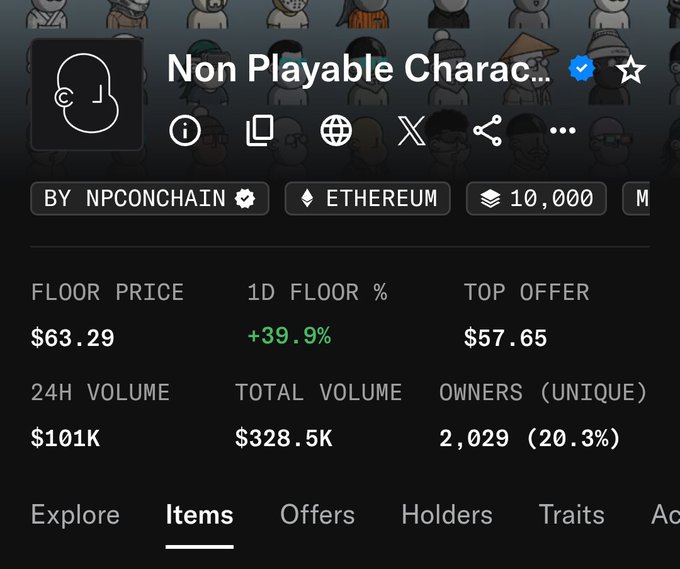The width and height of the screenshot is (680, 569).
Task: Click the ETHEREUM chain chip
Action: pyautogui.click(x=368, y=199)
